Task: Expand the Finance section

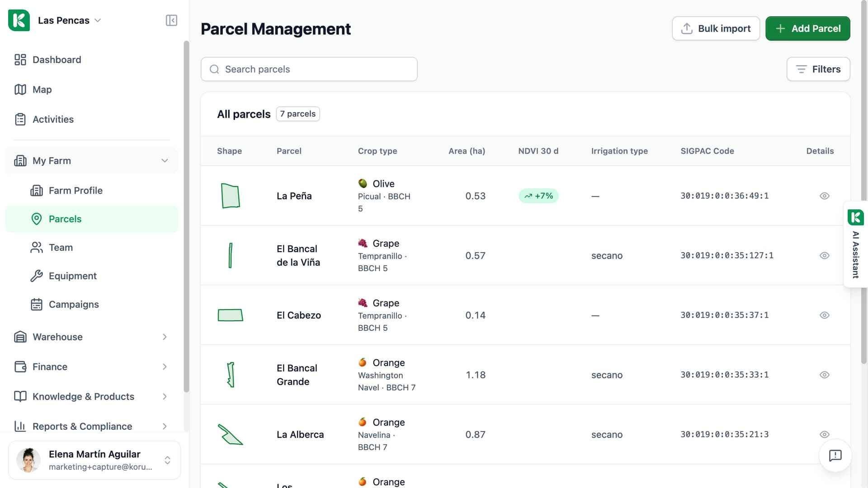Action: click(x=92, y=367)
